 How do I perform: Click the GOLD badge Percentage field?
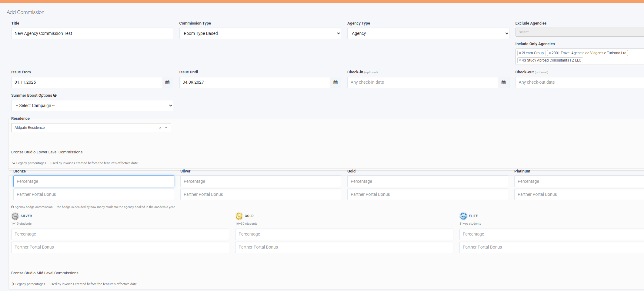(344, 234)
